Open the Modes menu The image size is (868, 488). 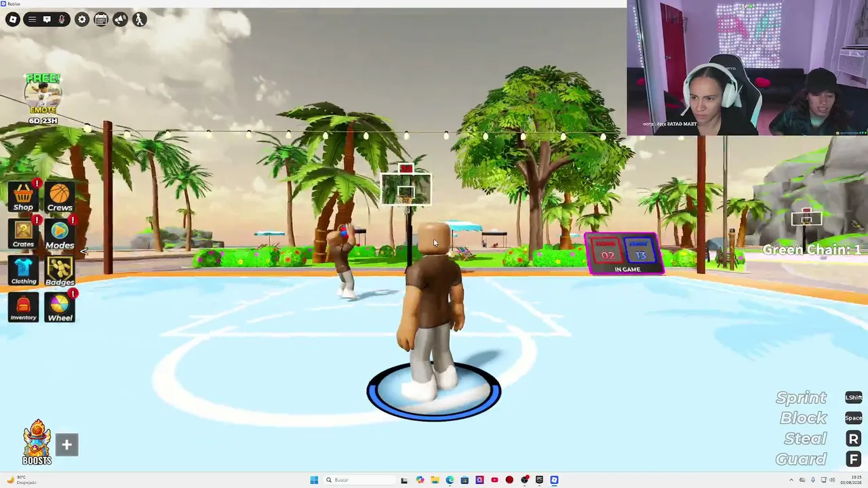coord(60,234)
